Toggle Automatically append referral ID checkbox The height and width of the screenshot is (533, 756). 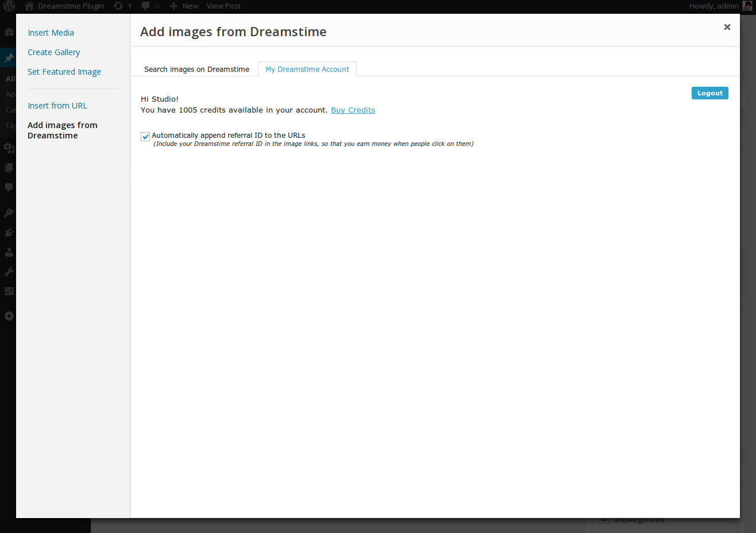[145, 137]
